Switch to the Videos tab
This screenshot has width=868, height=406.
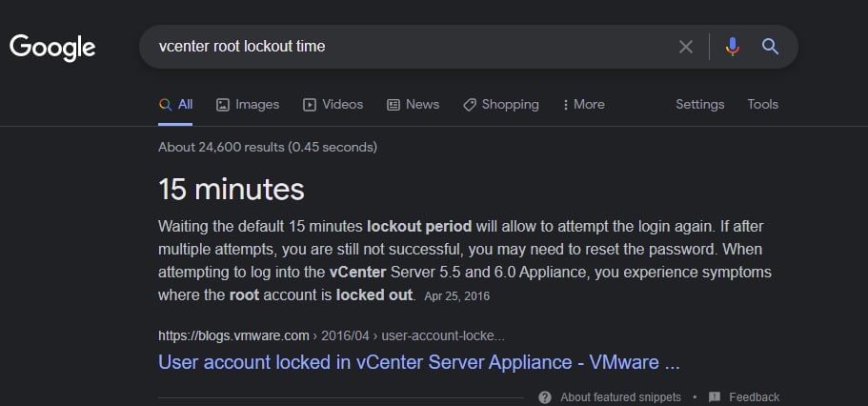click(333, 105)
